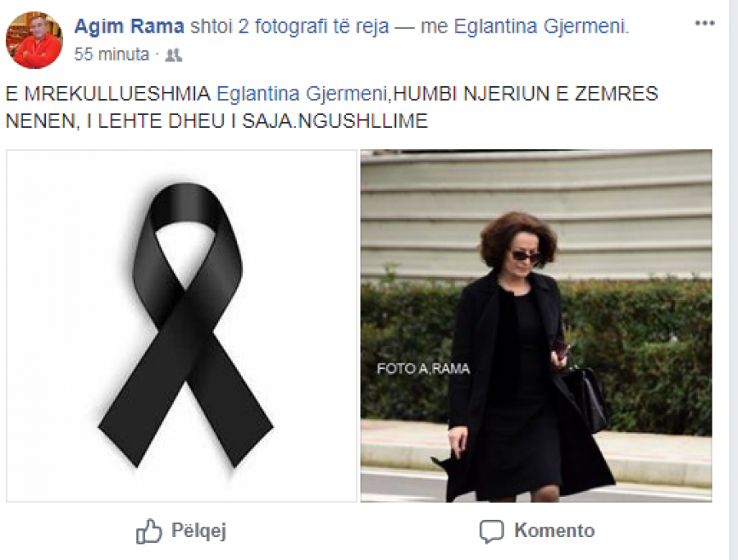Click the Komento speech bubble icon
Screen dimensions: 738x560
tap(491, 532)
